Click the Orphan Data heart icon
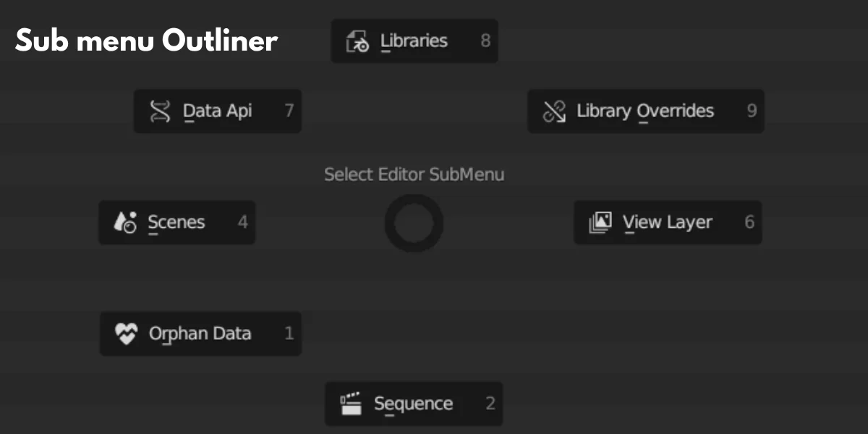 coord(124,334)
